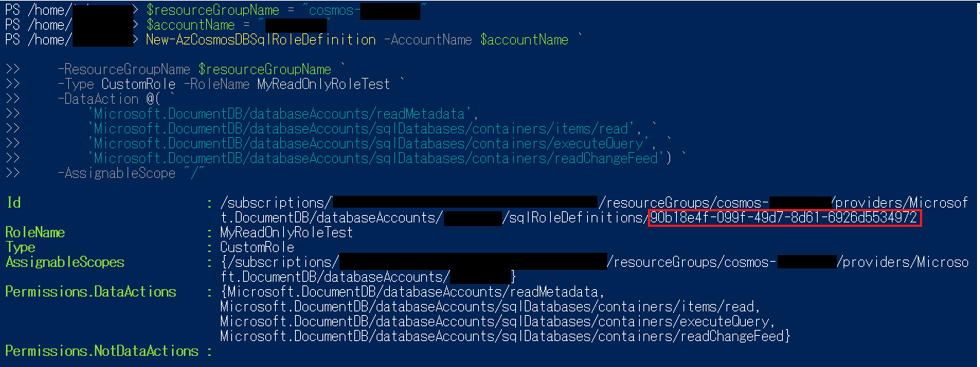Click the AssignableScopes output label

click(x=64, y=262)
